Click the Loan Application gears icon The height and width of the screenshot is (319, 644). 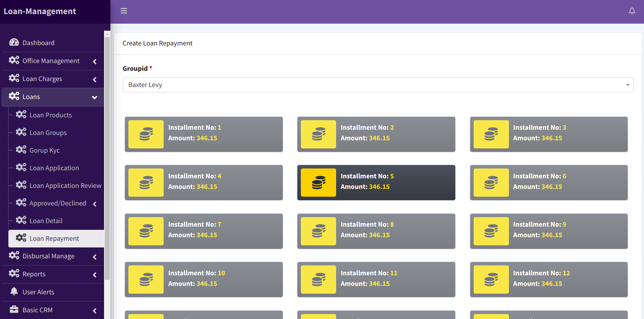click(21, 167)
